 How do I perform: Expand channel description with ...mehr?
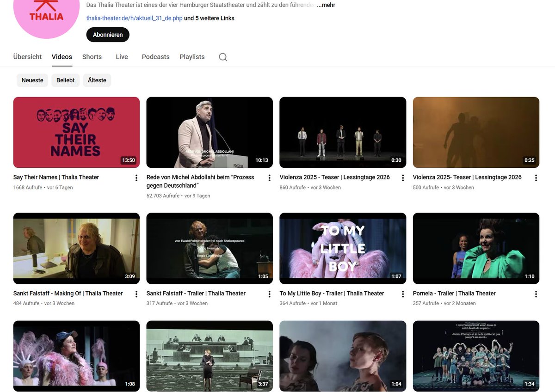point(326,5)
